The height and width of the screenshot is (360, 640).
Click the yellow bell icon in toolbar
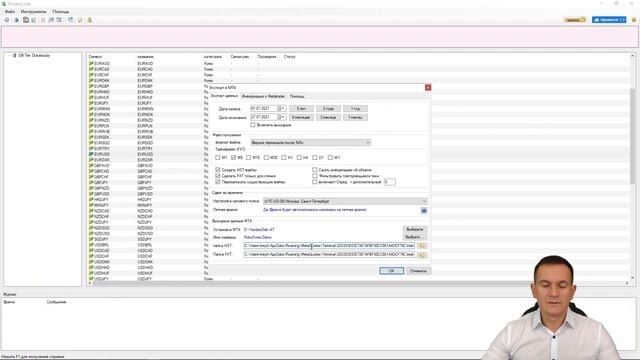tap(90, 20)
